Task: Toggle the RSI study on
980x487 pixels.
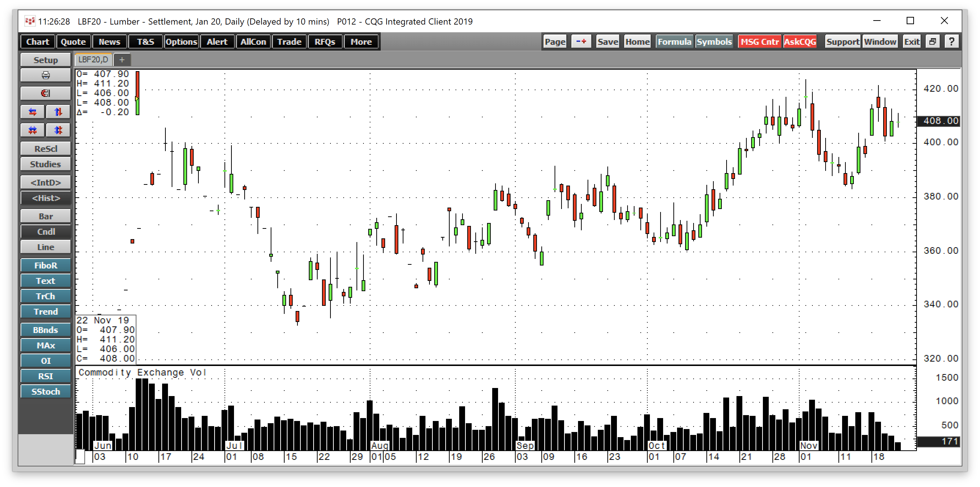Action: click(45, 376)
